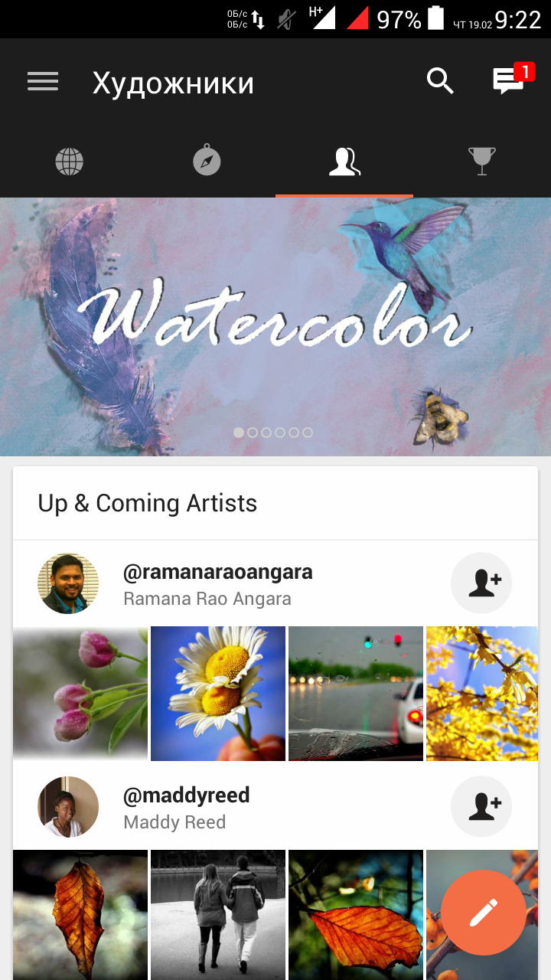Screen dimensions: 551x980
Task: View the rainy windshield photo thumbnail
Action: [356, 694]
